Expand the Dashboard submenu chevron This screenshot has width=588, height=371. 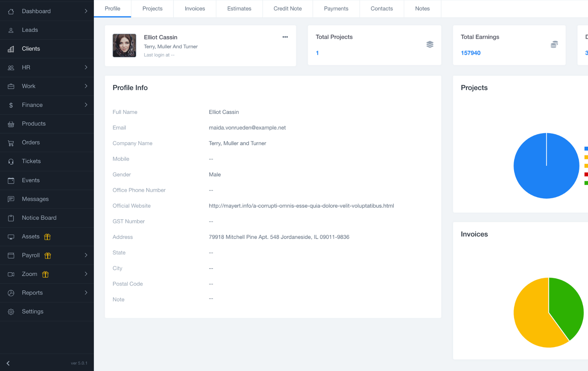[86, 11]
